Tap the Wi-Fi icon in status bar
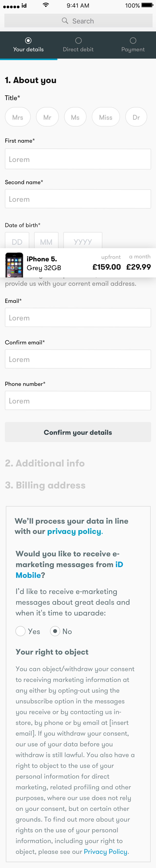This screenshot has width=156, height=868. click(x=46, y=5)
